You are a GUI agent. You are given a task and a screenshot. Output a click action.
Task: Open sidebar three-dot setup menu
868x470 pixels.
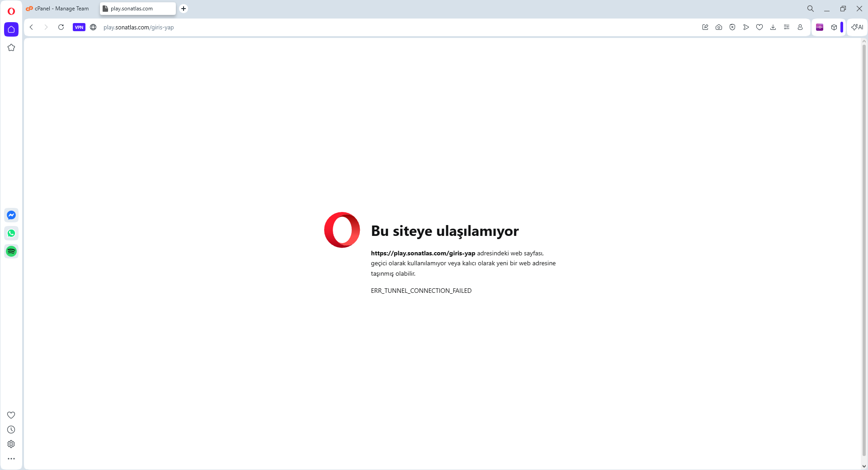(11, 459)
